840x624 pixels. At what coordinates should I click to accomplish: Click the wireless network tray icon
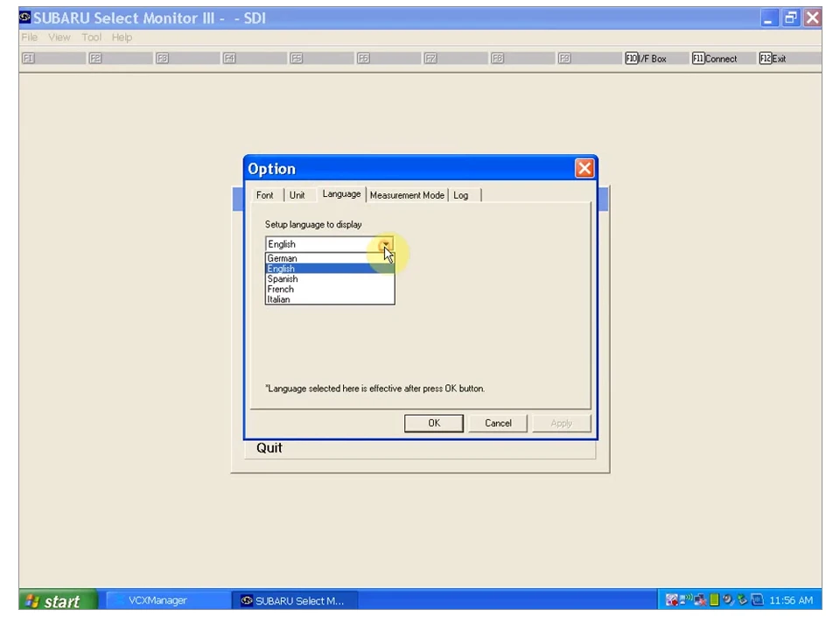tap(686, 599)
